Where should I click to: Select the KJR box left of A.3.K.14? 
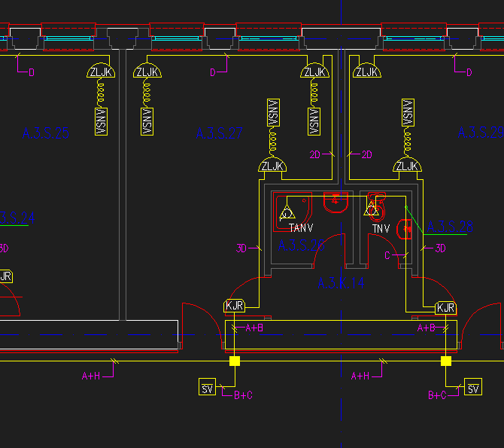point(234,306)
